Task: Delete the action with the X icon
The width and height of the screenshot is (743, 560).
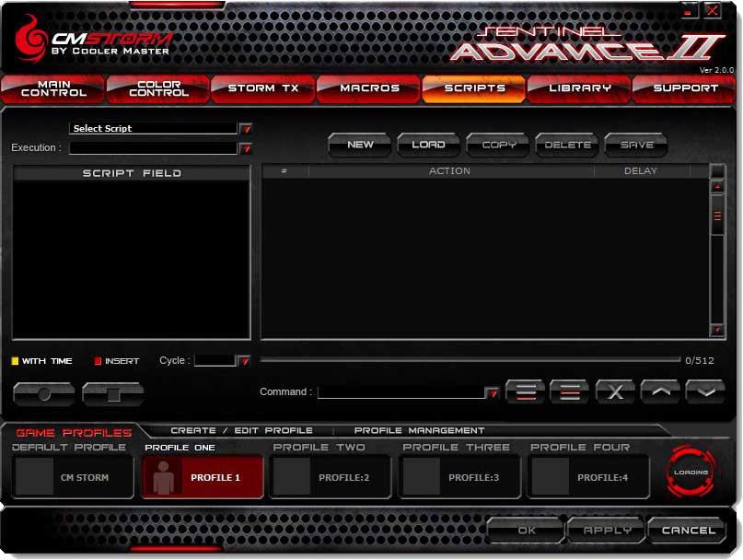Action: (x=615, y=392)
